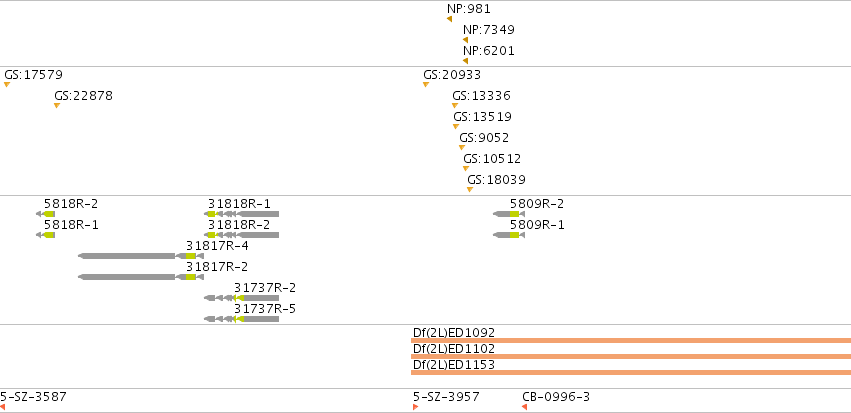Click the GS:10512 triangle marker

tap(466, 169)
